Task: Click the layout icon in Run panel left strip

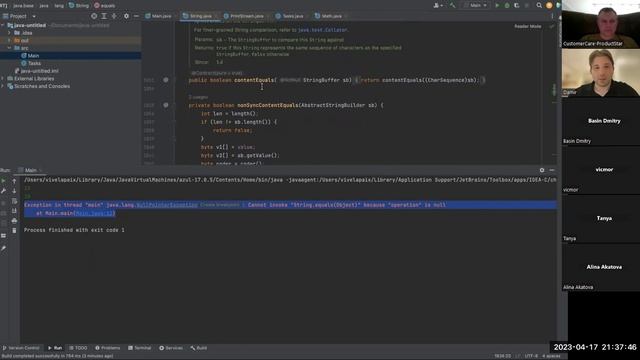Action: [x=4, y=236]
